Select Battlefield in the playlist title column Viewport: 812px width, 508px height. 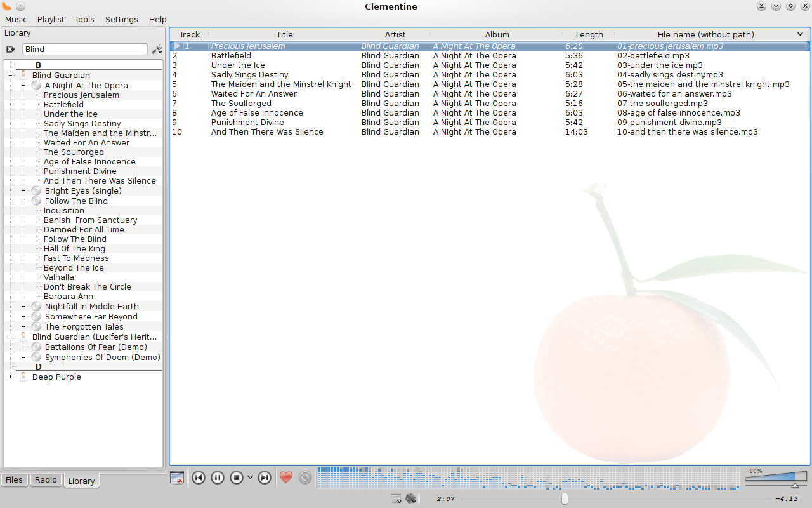(x=231, y=56)
